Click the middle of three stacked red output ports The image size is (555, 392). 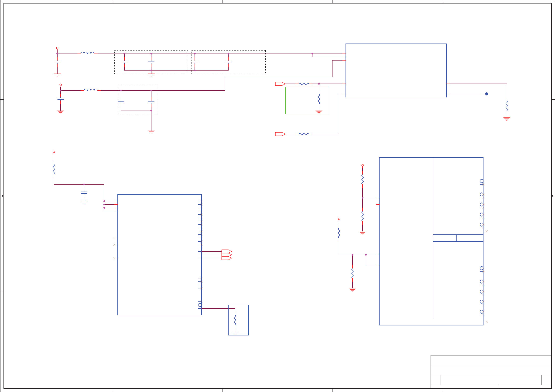coord(226,255)
